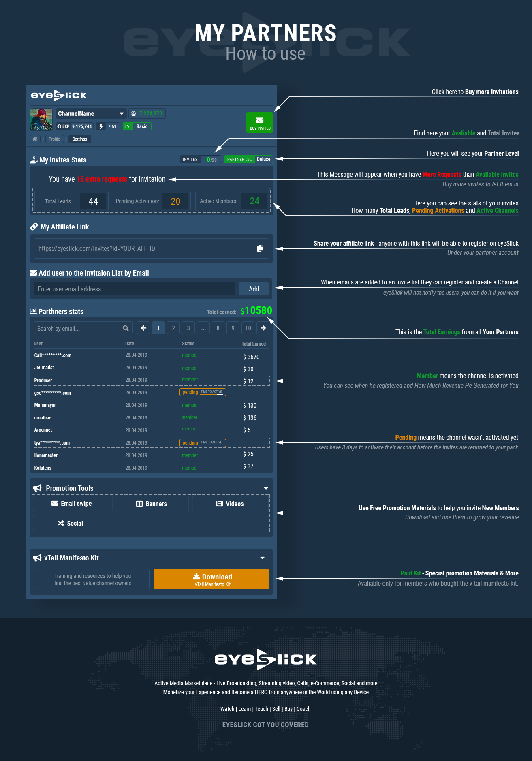532x761 pixels.
Task: Collapse the Promotion Tools section arrow
Action: coord(266,488)
